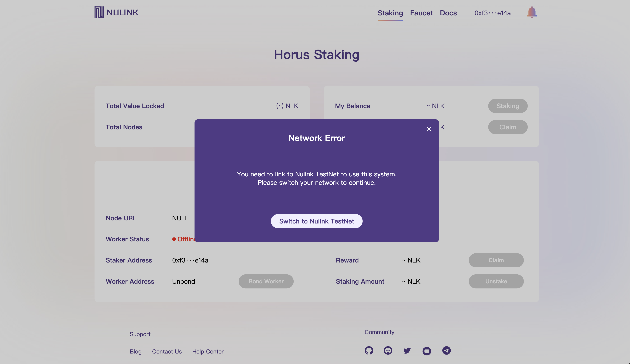Viewport: 630px width, 364px height.
Task: Open the Faucet page
Action: [x=421, y=13]
